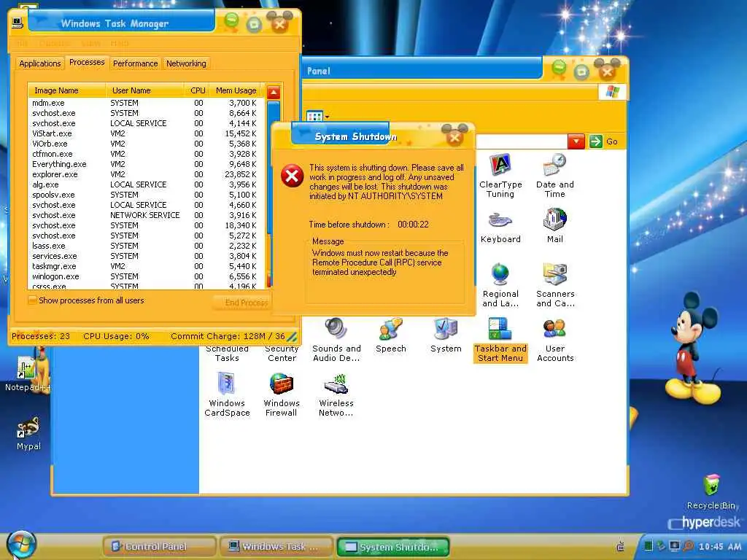Open the System control panel icon
Image resolution: width=747 pixels, height=560 pixels.
[446, 335]
